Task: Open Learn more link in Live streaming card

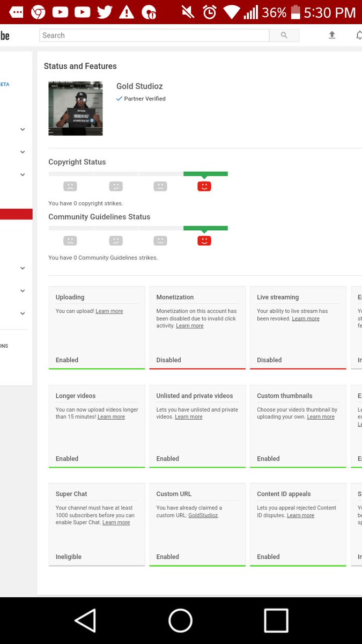Action: pos(306,319)
